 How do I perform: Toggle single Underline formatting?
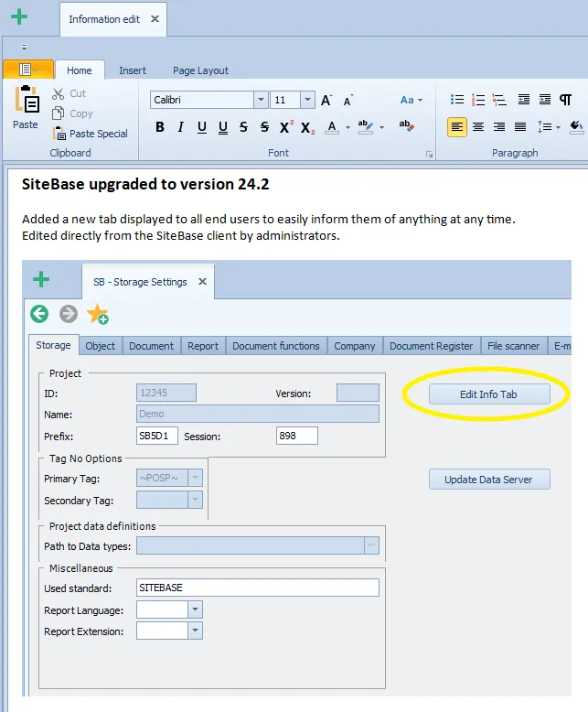coord(202,127)
